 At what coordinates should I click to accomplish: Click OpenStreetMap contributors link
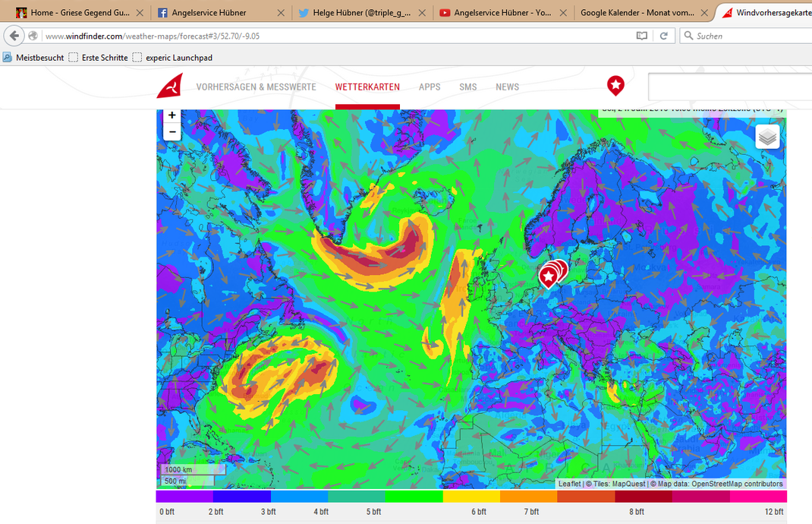(x=737, y=484)
